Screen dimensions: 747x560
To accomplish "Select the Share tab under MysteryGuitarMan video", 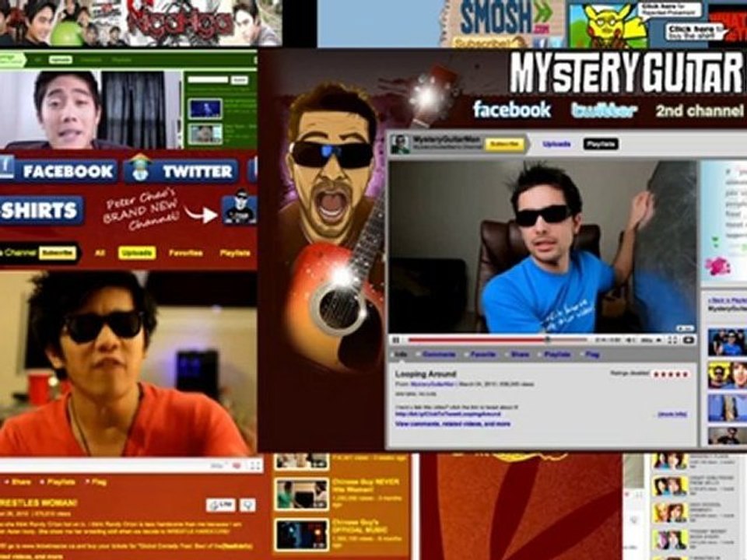I will pos(518,355).
